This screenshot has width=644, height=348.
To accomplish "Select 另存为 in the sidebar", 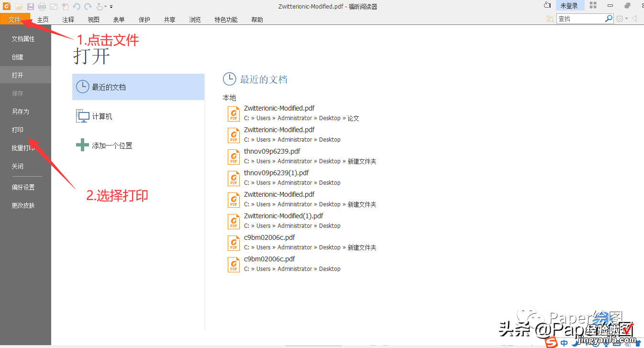I will coord(25,112).
